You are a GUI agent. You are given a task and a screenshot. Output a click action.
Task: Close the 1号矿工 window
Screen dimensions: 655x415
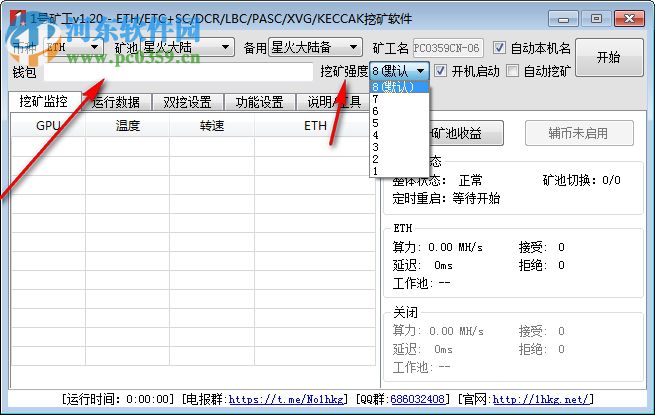pyautogui.click(x=629, y=19)
